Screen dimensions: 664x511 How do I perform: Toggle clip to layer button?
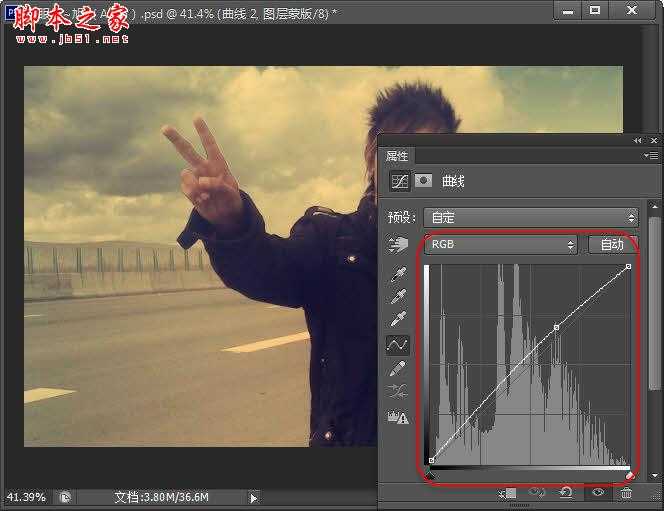[507, 492]
